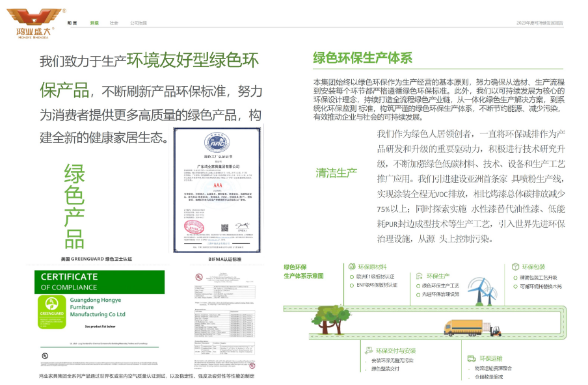The image size is (588, 385).
Task: Click the wind turbines illustration
Action: click(x=479, y=289)
